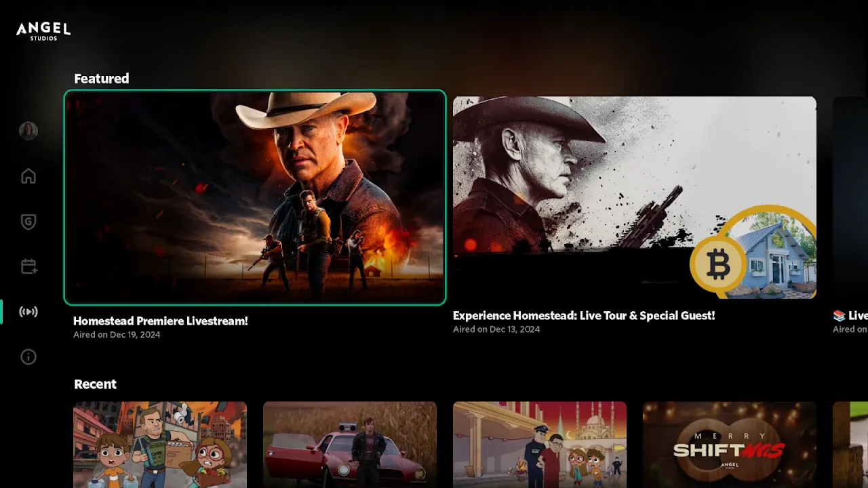Go to Home via sidebar house icon

tap(28, 176)
